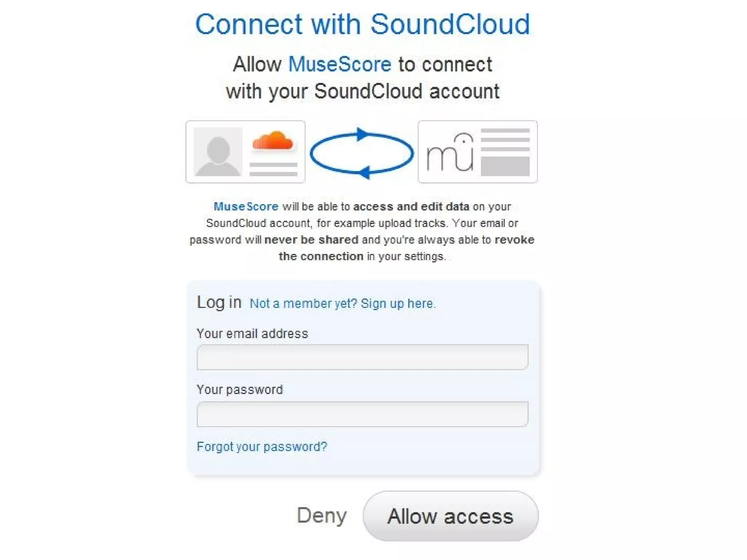Viewport: 747px width, 560px height.
Task: Click the gray text lines under SoundCloud logo
Action: (273, 169)
